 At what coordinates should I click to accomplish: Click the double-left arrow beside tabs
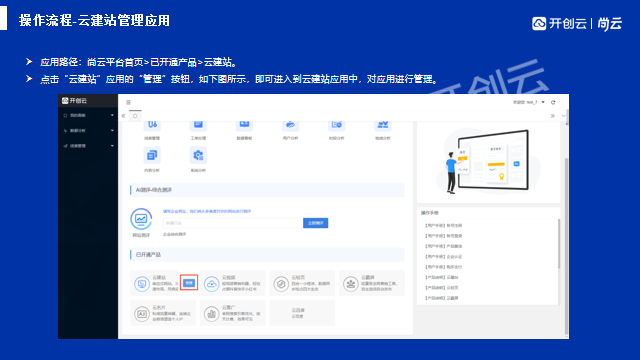point(124,116)
